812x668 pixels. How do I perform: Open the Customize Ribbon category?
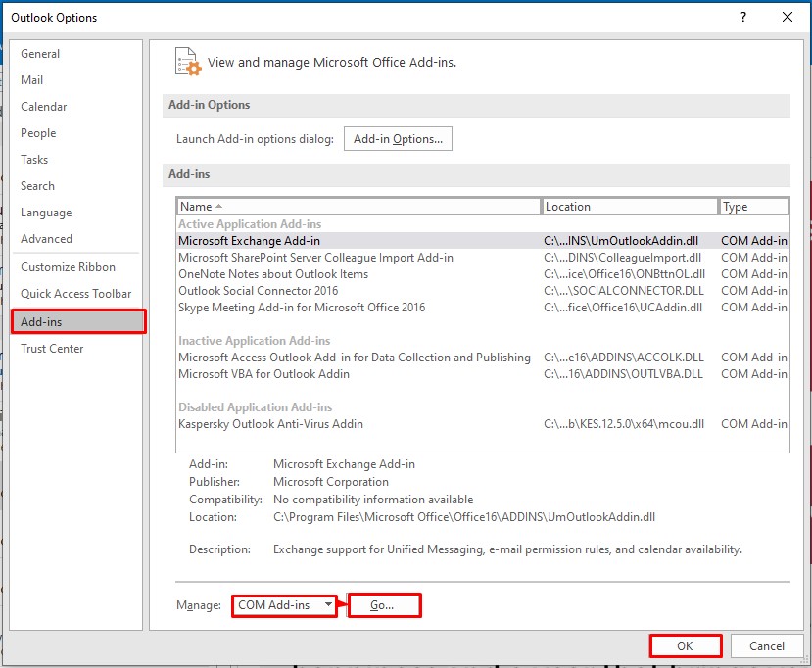pyautogui.click(x=68, y=267)
